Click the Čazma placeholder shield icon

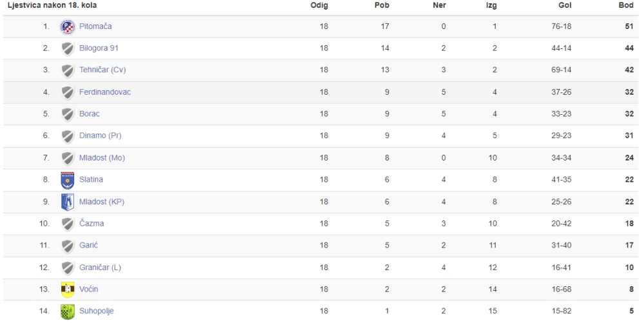point(68,224)
